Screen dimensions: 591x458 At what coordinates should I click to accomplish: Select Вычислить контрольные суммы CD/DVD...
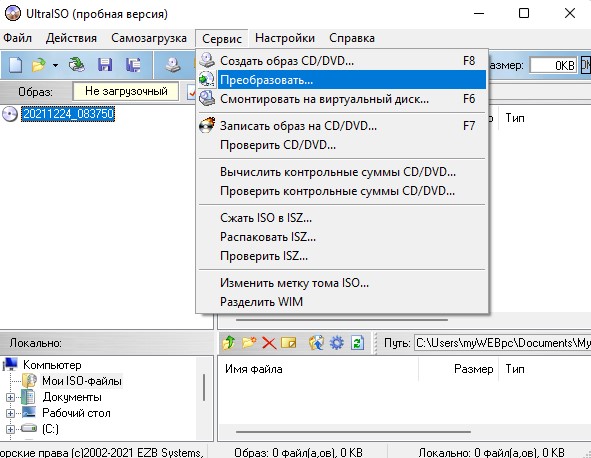pyautogui.click(x=342, y=172)
